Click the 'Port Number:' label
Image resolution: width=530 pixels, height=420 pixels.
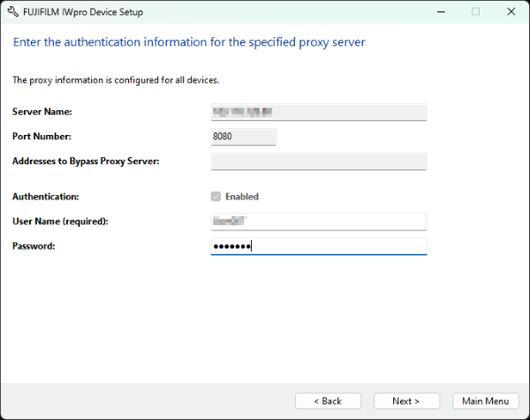pyautogui.click(x=42, y=137)
